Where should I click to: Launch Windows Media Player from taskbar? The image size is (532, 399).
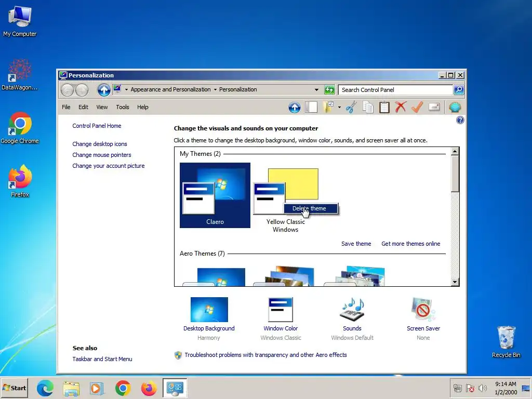click(x=97, y=388)
